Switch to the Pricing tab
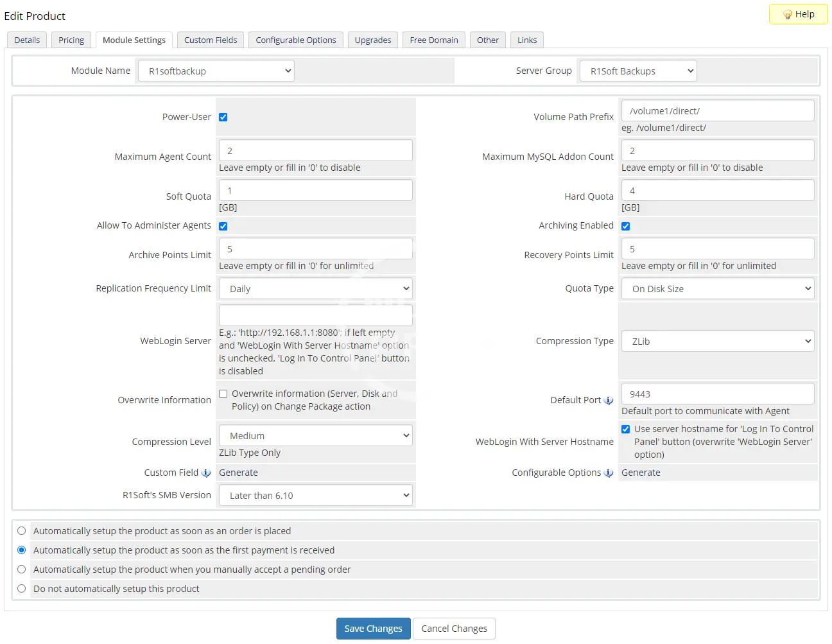832x644 pixels. 71,40
